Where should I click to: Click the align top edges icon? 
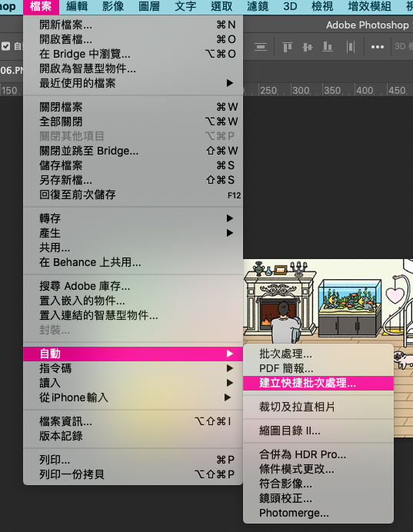click(x=288, y=46)
